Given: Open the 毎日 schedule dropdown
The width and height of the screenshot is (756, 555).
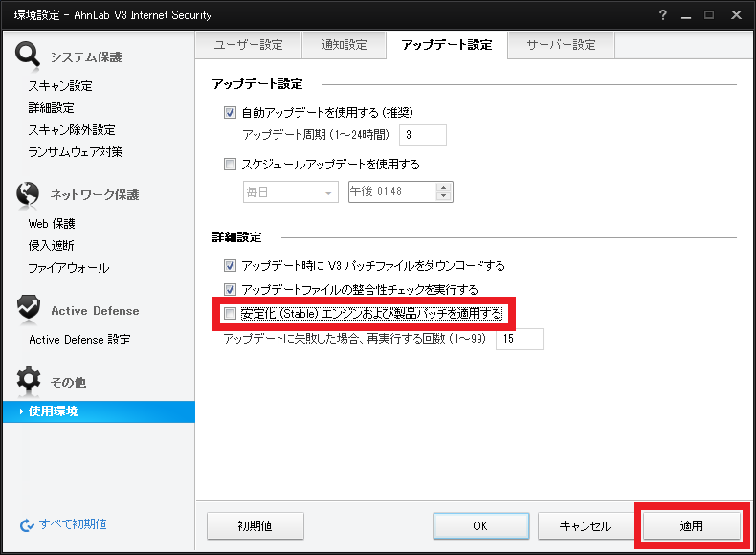Looking at the screenshot, I should (291, 192).
